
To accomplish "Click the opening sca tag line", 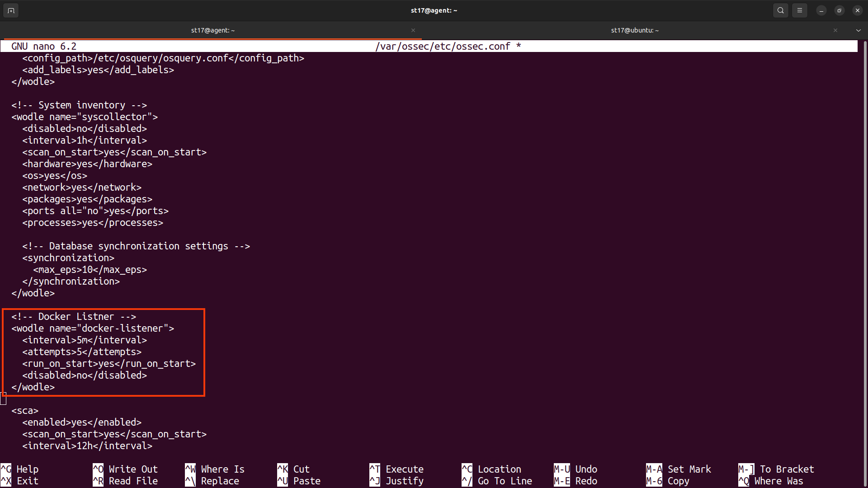I will coord(25,411).
